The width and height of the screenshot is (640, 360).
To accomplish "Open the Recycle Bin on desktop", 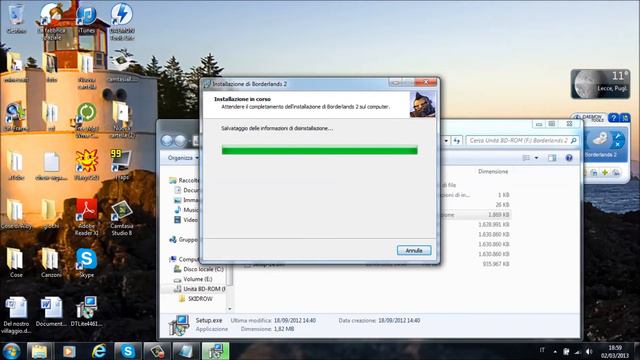I will [x=16, y=18].
